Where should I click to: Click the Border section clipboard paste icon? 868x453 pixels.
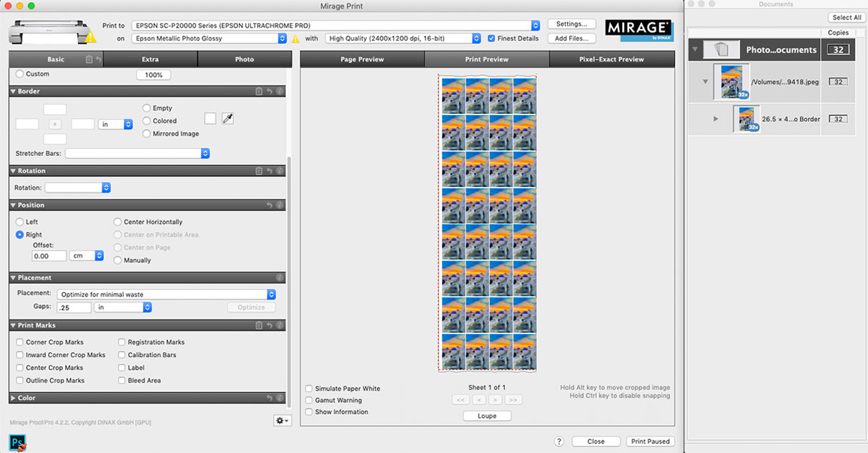tap(260, 92)
